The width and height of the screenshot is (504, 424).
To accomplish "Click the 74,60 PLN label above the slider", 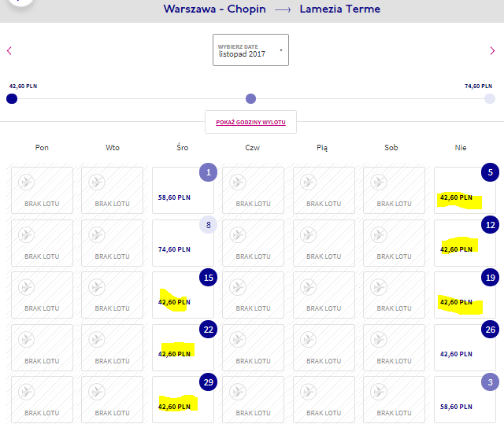I will pos(478,86).
